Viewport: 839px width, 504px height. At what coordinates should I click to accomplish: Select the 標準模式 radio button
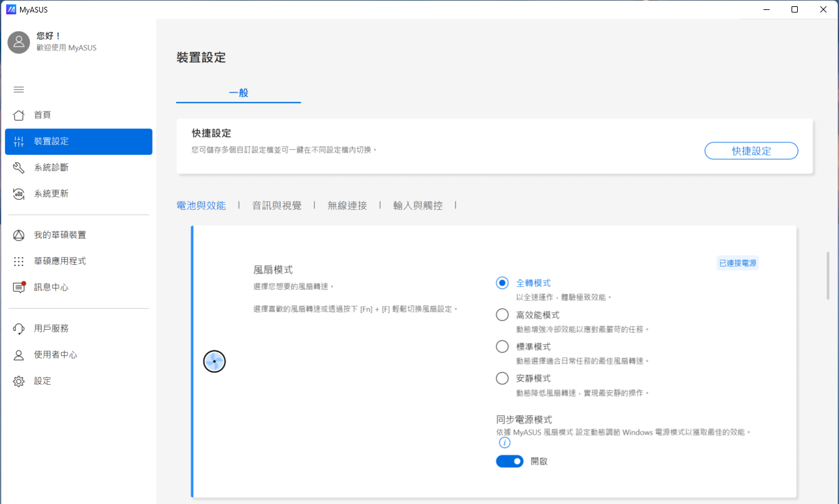click(502, 347)
